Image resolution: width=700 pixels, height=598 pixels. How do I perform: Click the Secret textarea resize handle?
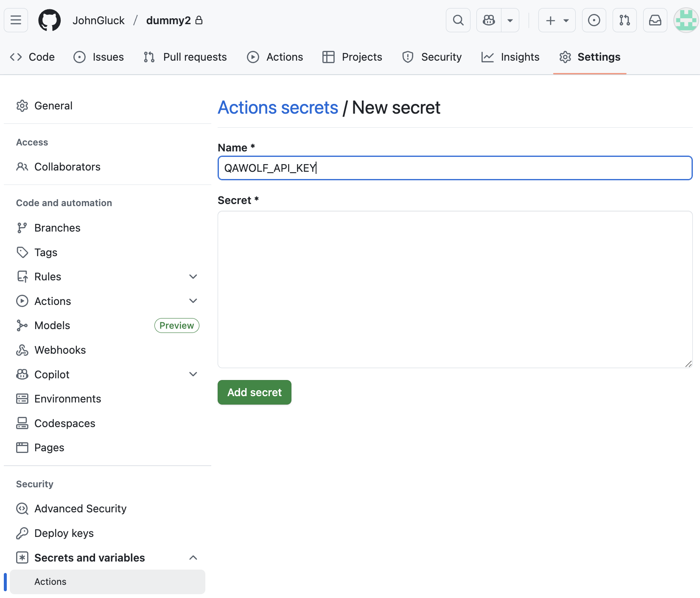coord(688,364)
